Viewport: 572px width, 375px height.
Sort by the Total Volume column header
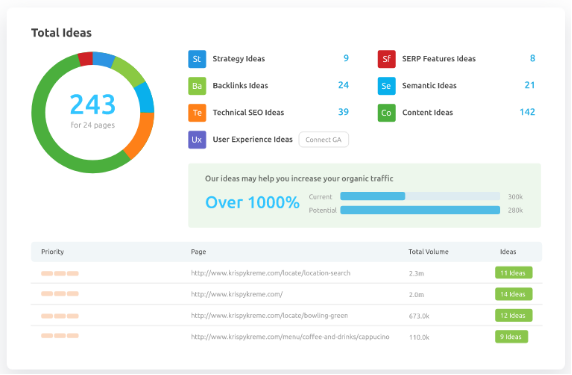(428, 252)
